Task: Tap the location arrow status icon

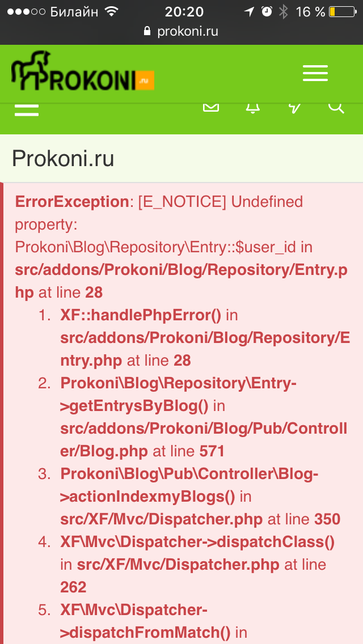Action: pyautogui.click(x=249, y=11)
